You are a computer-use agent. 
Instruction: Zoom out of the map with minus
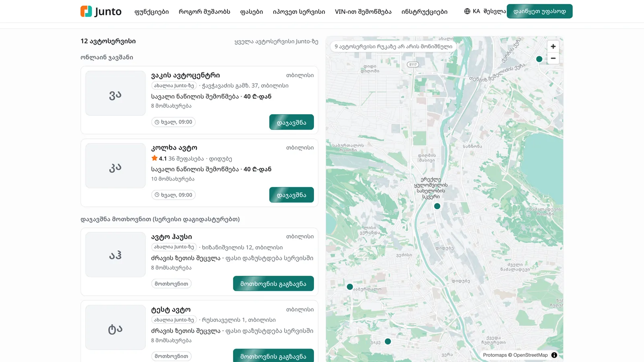coord(553,58)
